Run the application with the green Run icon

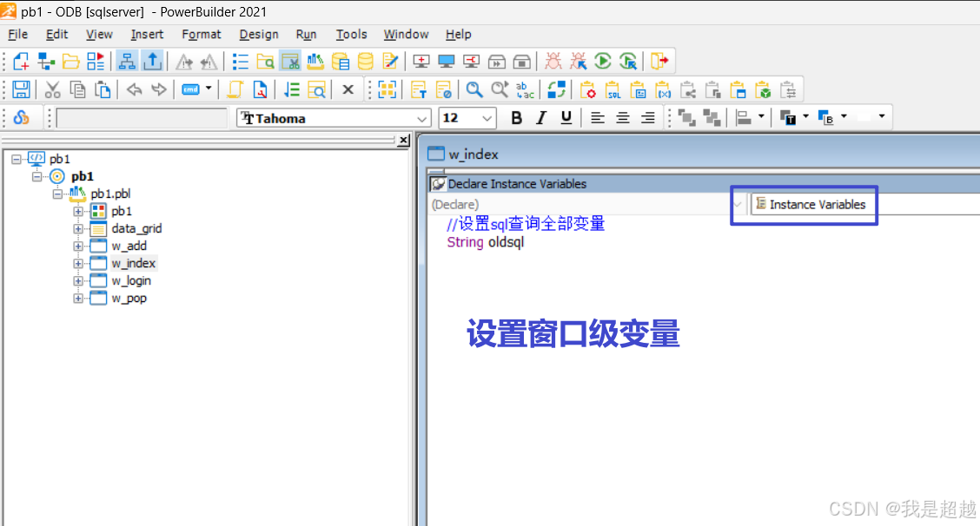pos(602,61)
